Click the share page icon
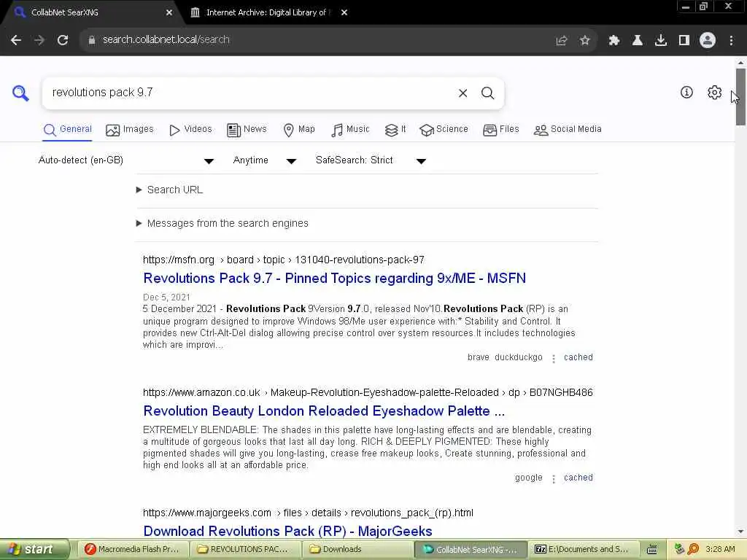This screenshot has width=747, height=560. pos(562,41)
